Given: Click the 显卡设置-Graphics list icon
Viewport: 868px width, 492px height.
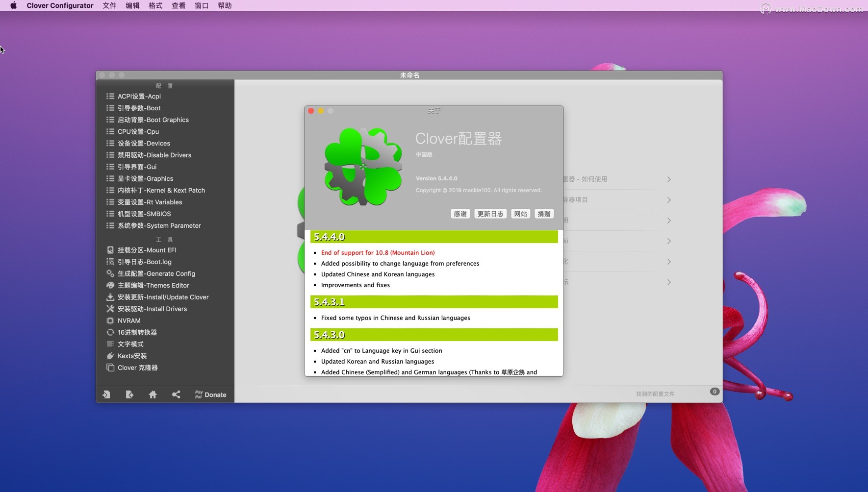Looking at the screenshot, I should 110,178.
